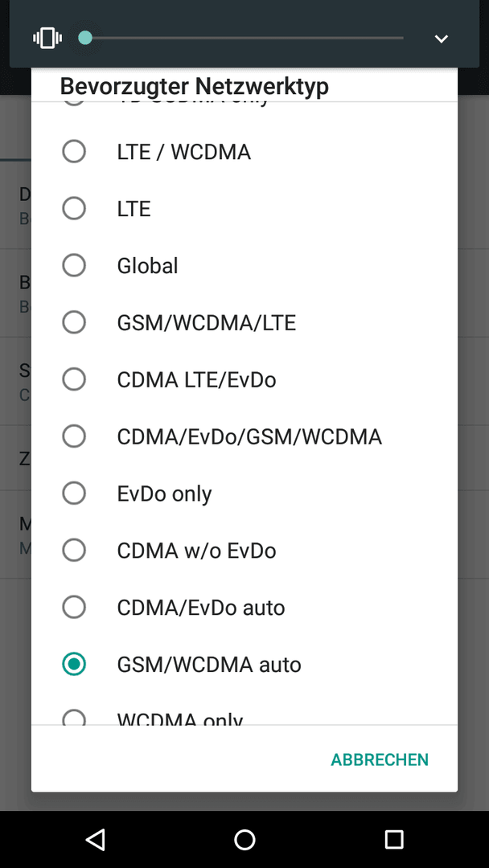Tap the Android back navigation icon

96,839
